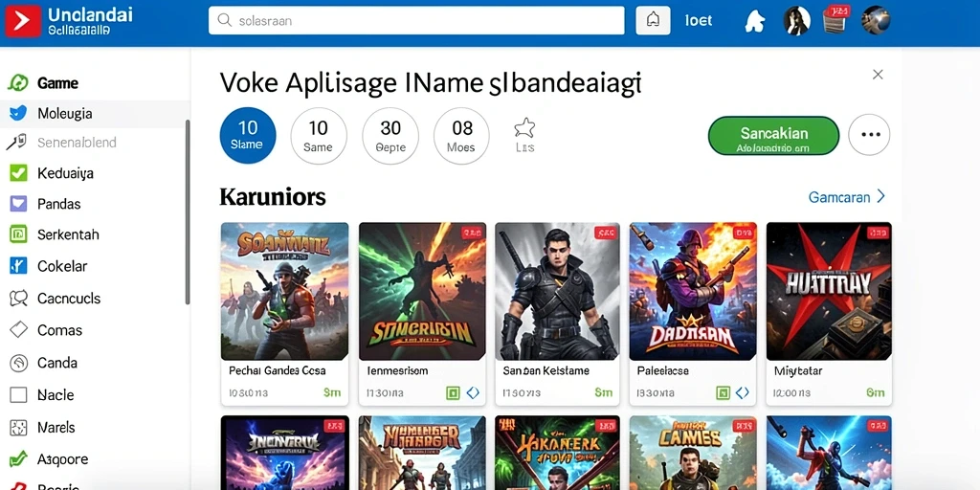Select the Game sidebar item icon

[x=18, y=82]
